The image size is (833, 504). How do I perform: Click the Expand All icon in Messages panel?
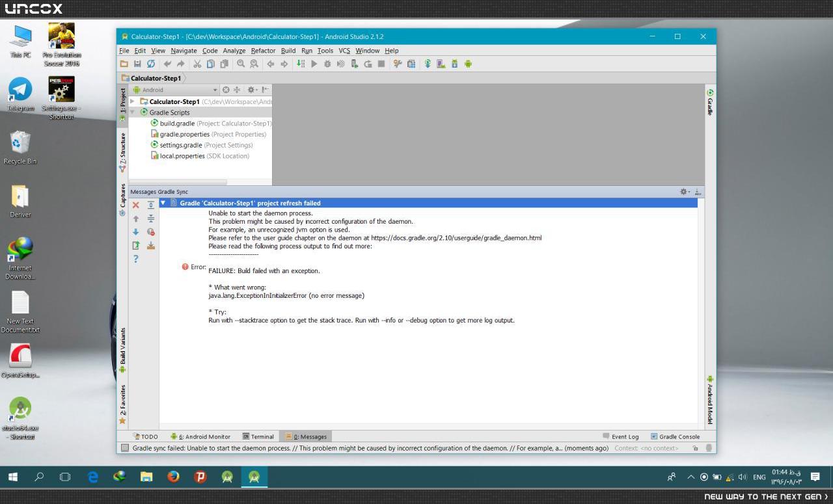[150, 205]
